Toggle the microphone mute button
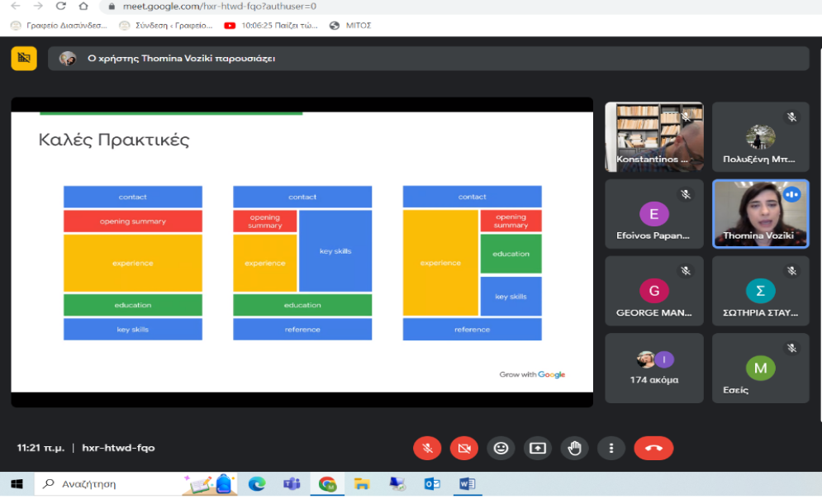Image resolution: width=822 pixels, height=504 pixels. [x=427, y=448]
